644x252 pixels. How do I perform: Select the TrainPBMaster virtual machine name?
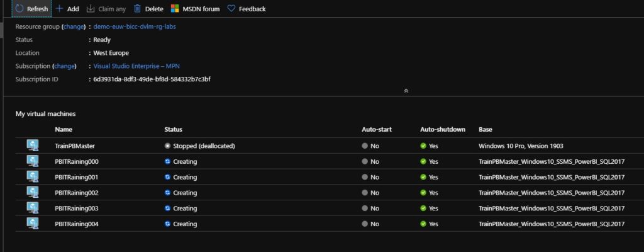(75, 146)
